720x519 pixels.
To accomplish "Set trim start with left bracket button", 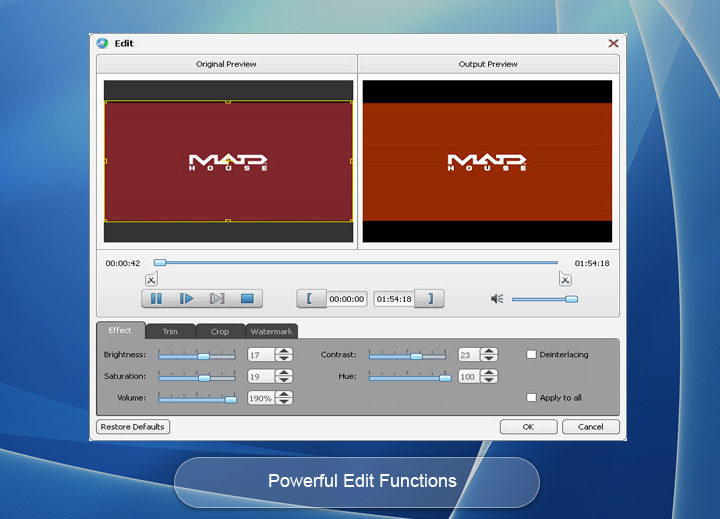I will (311, 299).
